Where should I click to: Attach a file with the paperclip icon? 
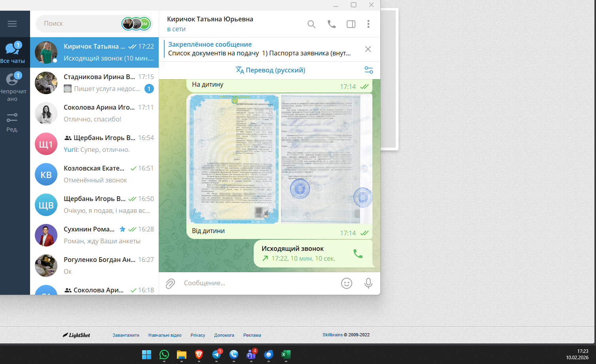tap(170, 283)
